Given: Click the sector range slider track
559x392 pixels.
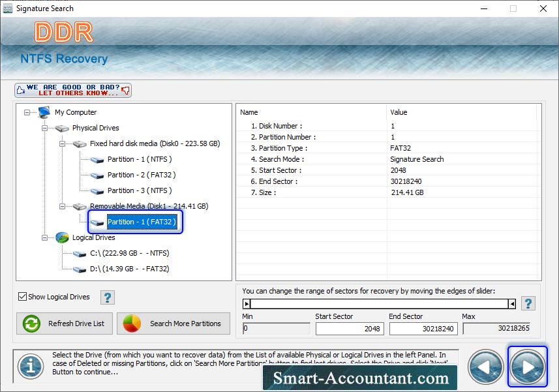Looking at the screenshot, I should [x=380, y=304].
